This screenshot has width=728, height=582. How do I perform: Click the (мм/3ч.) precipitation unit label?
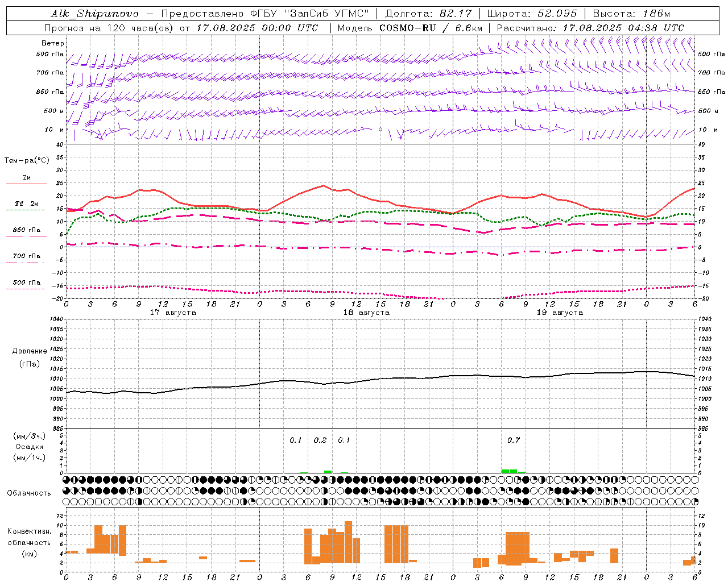coord(29,436)
